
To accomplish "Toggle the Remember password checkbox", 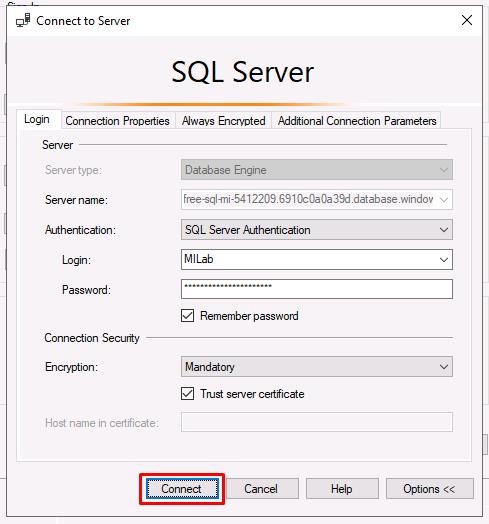I will point(188,315).
